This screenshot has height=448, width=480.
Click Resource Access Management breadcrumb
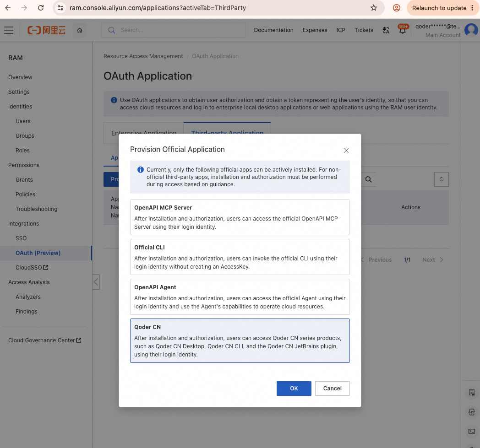143,56
